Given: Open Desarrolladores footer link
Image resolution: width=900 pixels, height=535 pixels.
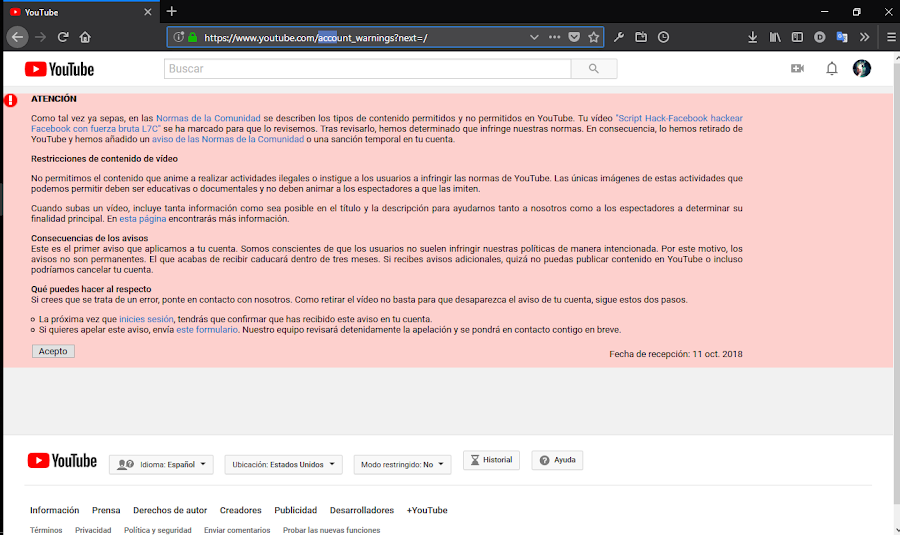Looking at the screenshot, I should pyautogui.click(x=362, y=510).
